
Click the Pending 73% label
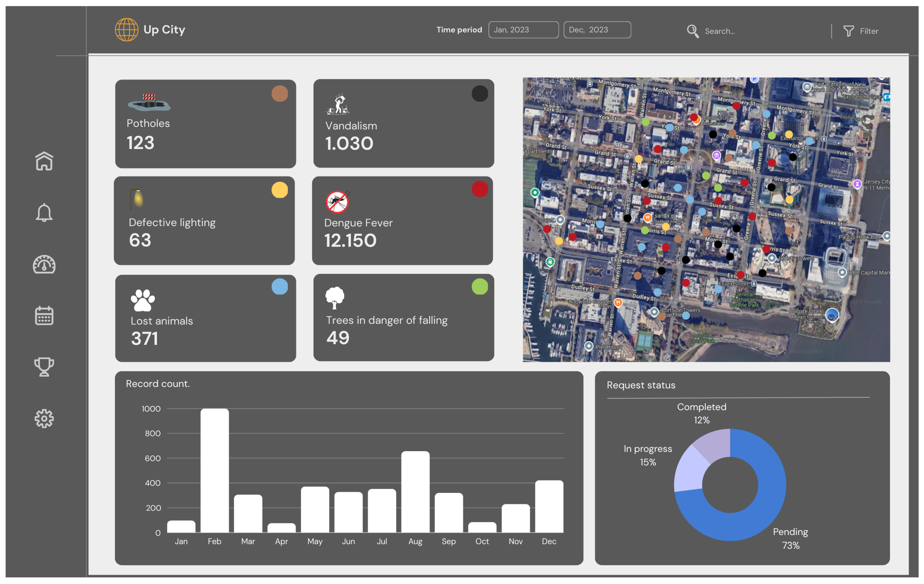point(790,538)
